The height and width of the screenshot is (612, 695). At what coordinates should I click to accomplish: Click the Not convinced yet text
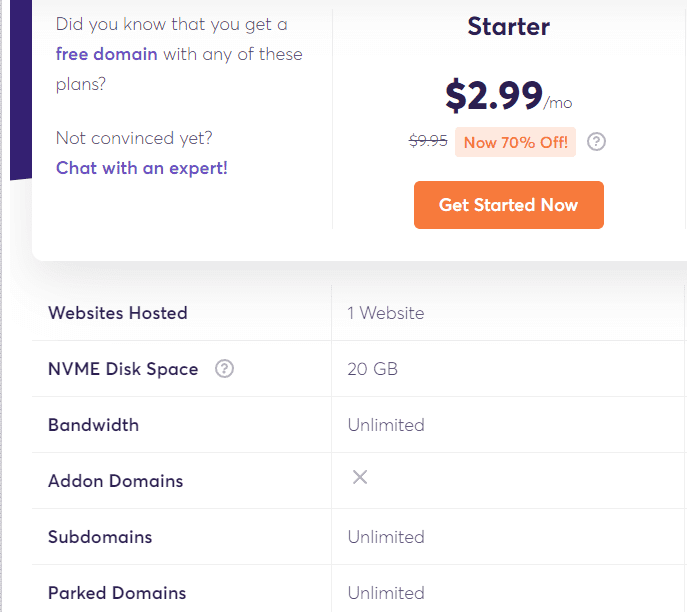click(134, 138)
